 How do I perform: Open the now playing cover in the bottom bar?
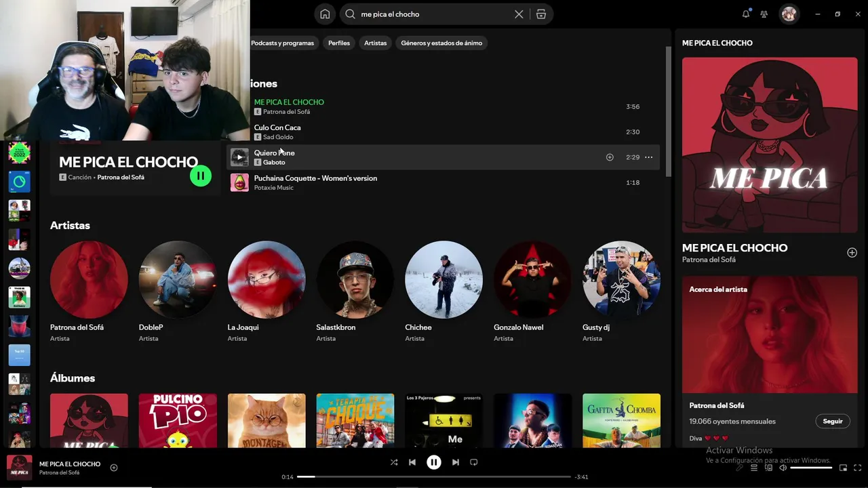click(x=19, y=468)
